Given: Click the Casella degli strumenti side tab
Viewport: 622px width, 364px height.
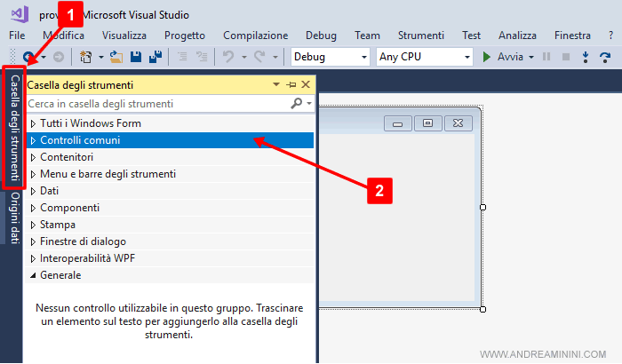Looking at the screenshot, I should (13, 127).
